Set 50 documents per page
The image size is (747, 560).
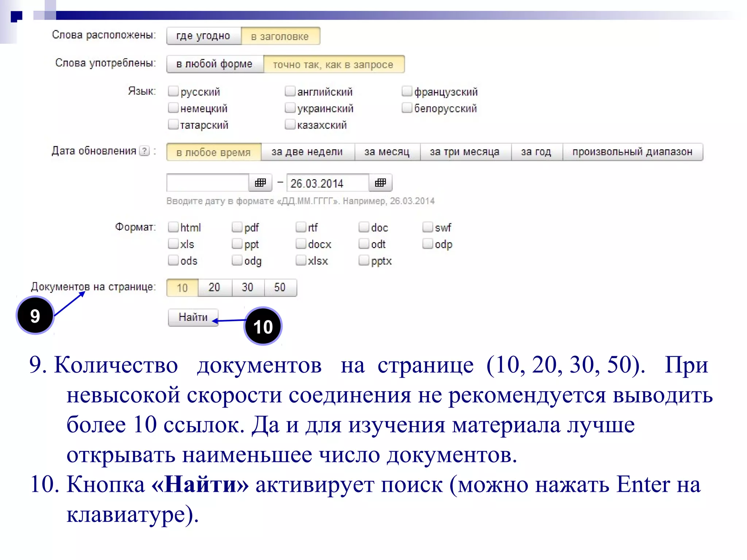pos(280,288)
